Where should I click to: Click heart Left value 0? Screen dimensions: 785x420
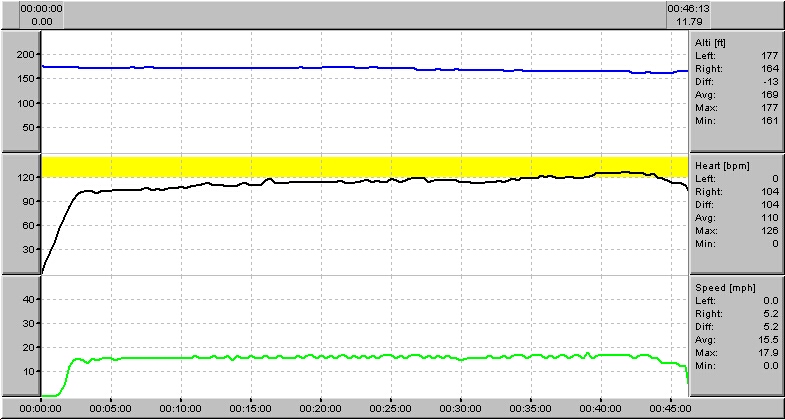(x=775, y=179)
